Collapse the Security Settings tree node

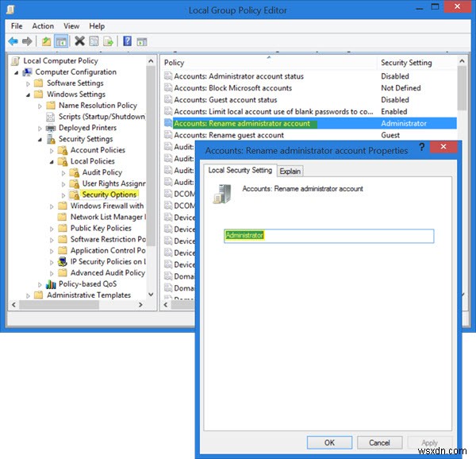(40, 140)
